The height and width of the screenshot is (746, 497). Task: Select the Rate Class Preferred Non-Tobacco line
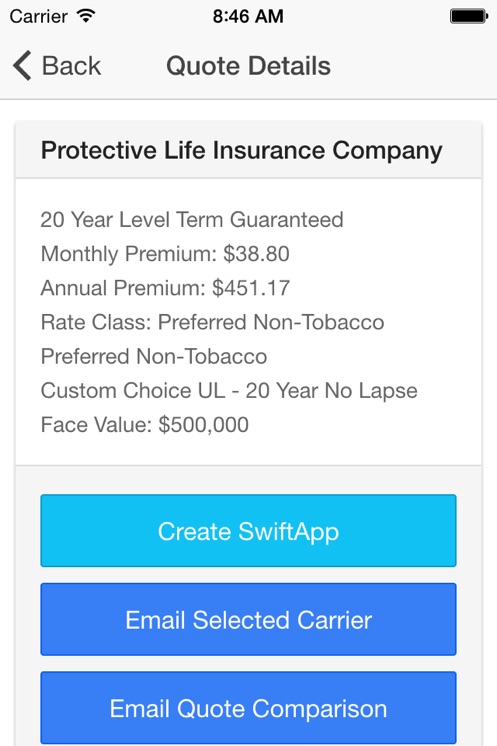[213, 322]
